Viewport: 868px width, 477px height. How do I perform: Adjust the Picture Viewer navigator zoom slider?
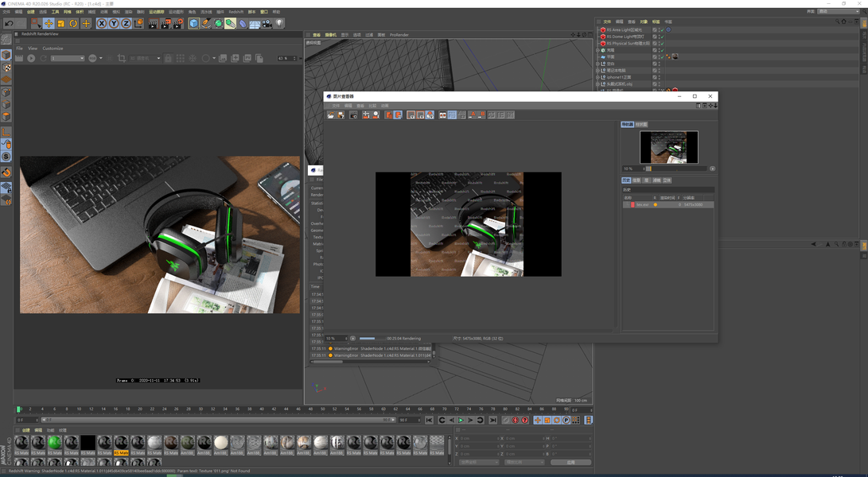coord(675,169)
